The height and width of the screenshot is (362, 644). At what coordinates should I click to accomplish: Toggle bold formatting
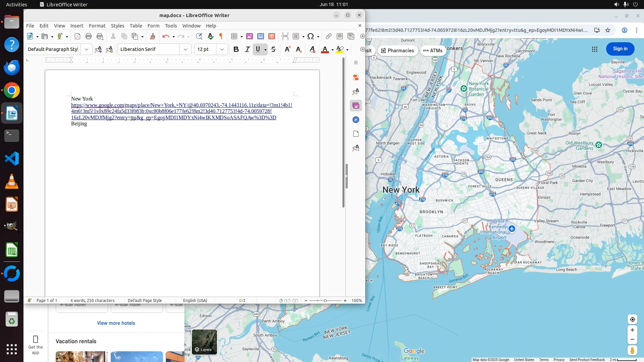[236, 50]
